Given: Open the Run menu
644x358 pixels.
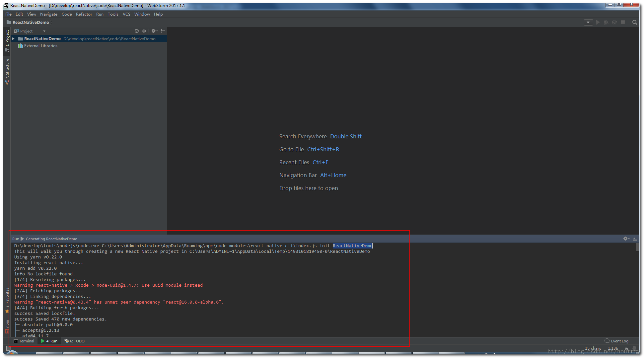Looking at the screenshot, I should (100, 14).
